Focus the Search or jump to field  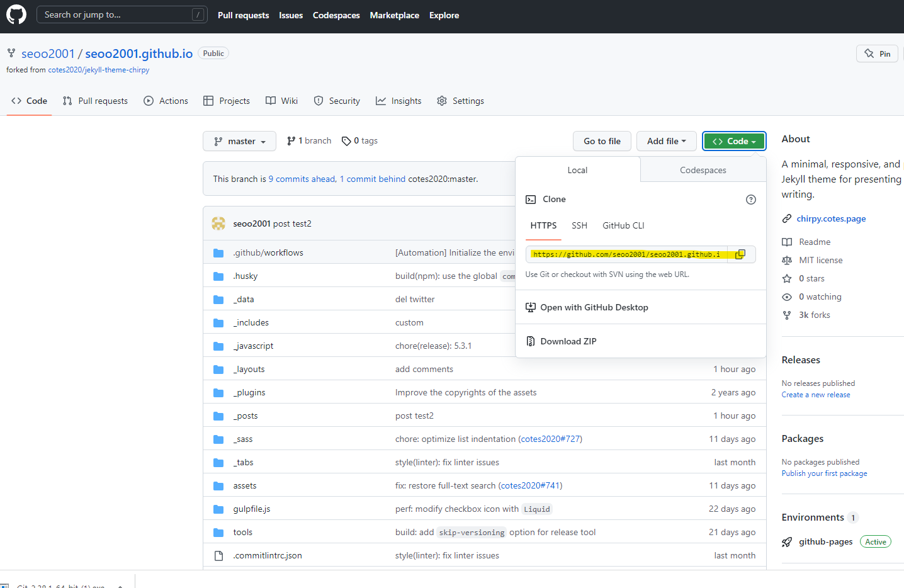121,14
